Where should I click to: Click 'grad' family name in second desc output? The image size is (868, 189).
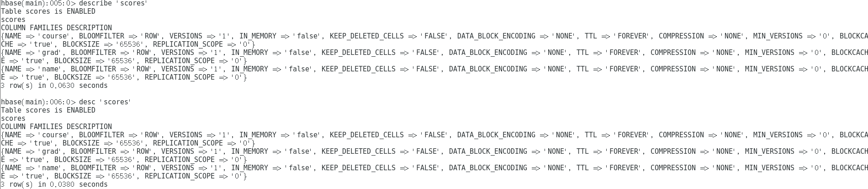coord(50,151)
